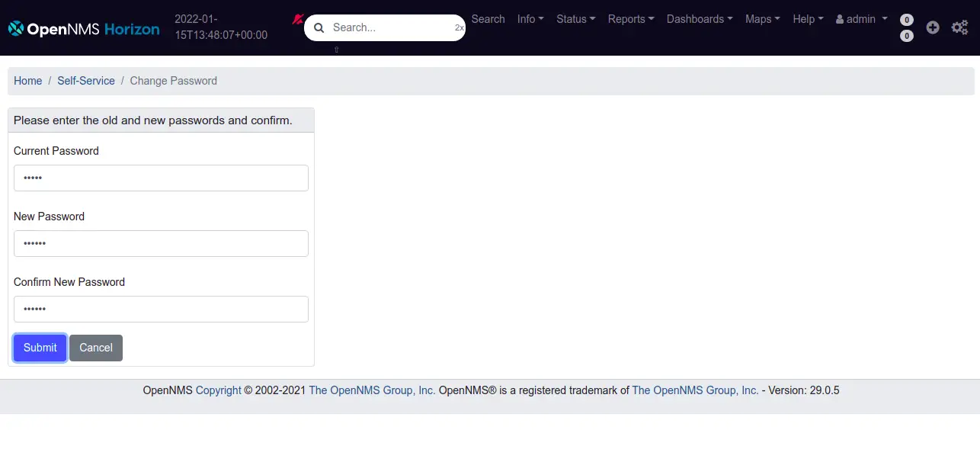Viewport: 980px width, 462px height.
Task: Click the New Password label
Action: pyautogui.click(x=49, y=217)
